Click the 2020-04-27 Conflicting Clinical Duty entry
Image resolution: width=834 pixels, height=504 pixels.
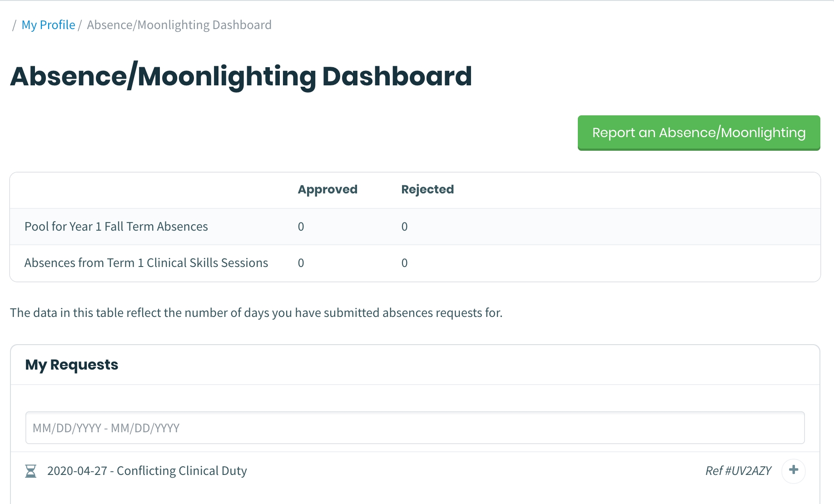click(x=147, y=471)
